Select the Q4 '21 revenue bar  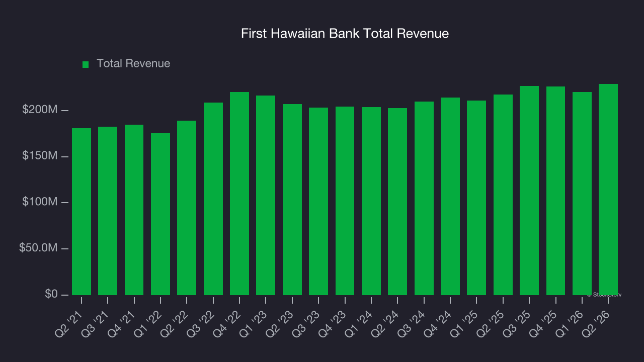point(134,210)
